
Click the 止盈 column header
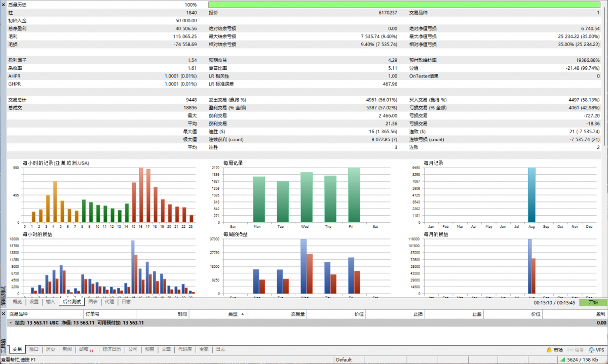pyautogui.click(x=454, y=314)
